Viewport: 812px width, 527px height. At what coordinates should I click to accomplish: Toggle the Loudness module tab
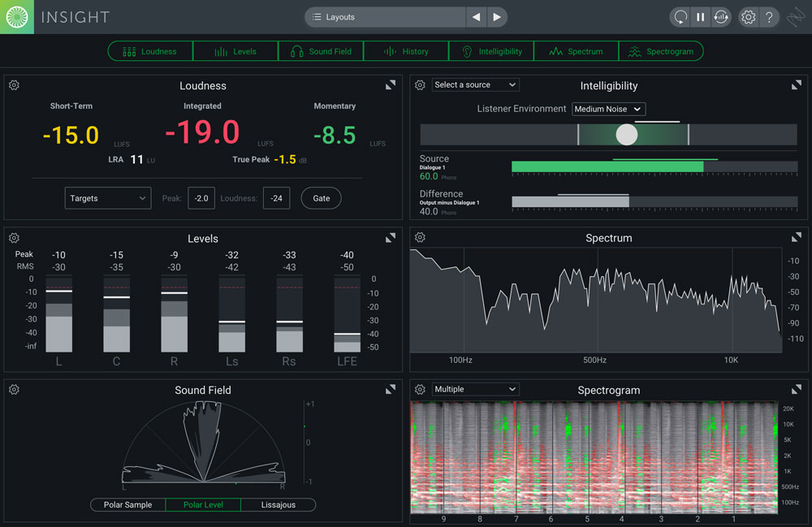tap(150, 51)
